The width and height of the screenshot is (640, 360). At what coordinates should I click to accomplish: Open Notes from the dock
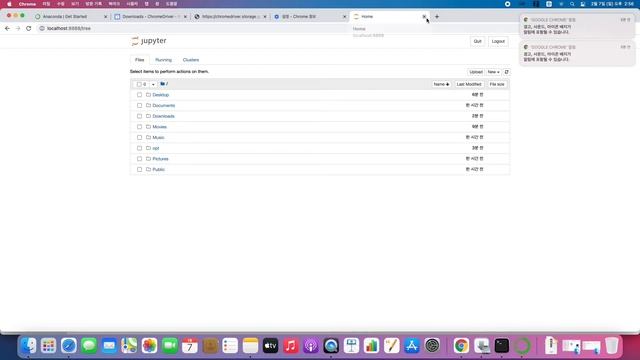click(251, 346)
